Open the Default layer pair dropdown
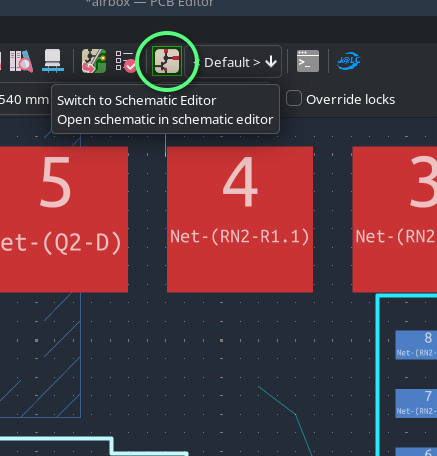Screen dimensions: 437x456 coord(233,62)
